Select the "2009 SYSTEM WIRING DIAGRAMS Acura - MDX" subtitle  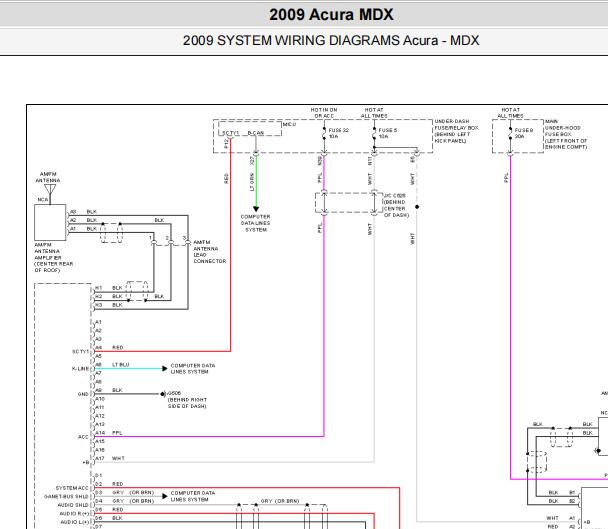pos(331,40)
